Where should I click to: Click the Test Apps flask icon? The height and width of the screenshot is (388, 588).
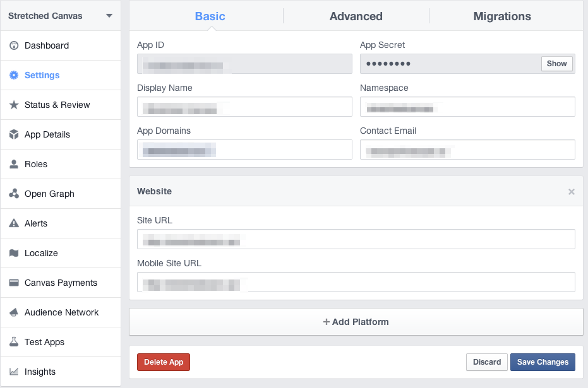point(14,342)
